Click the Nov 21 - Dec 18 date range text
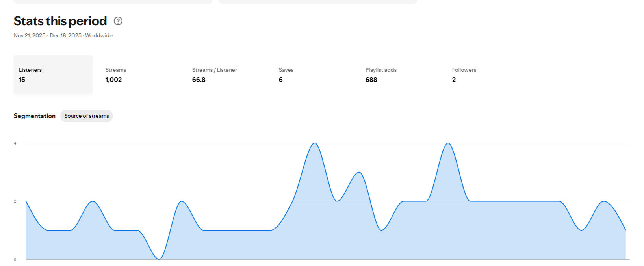The height and width of the screenshot is (266, 644). (x=63, y=35)
